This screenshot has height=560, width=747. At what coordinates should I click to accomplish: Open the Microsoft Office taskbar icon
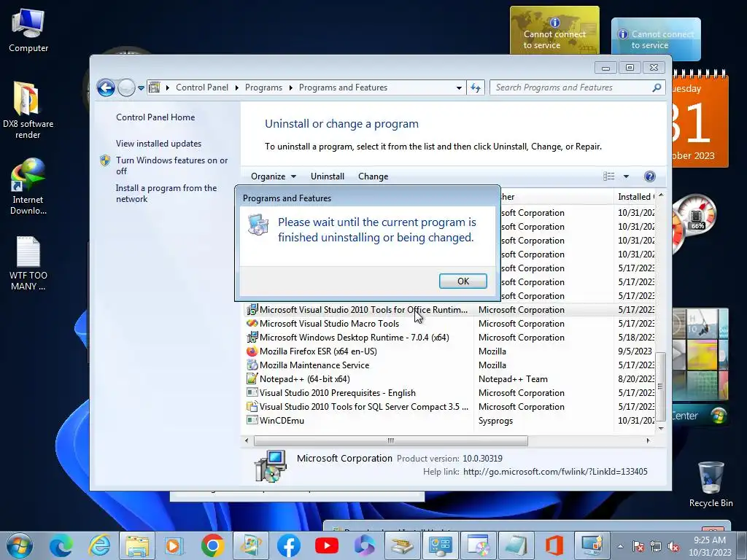click(554, 545)
